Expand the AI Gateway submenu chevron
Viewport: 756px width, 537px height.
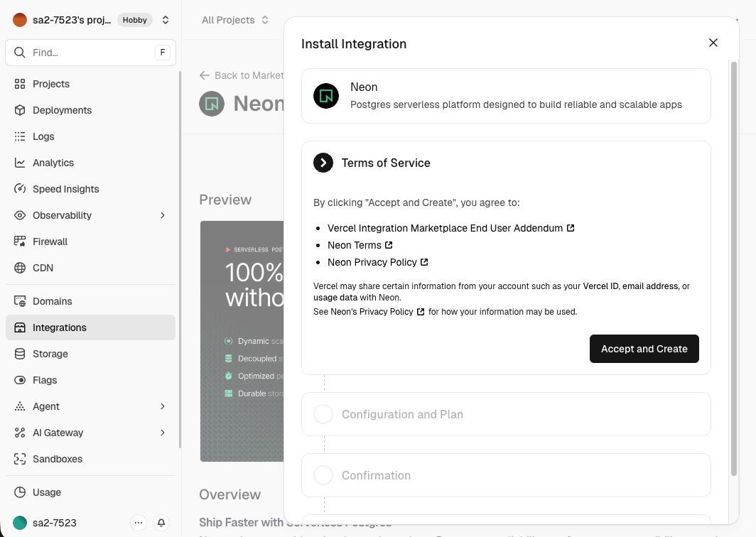[163, 433]
